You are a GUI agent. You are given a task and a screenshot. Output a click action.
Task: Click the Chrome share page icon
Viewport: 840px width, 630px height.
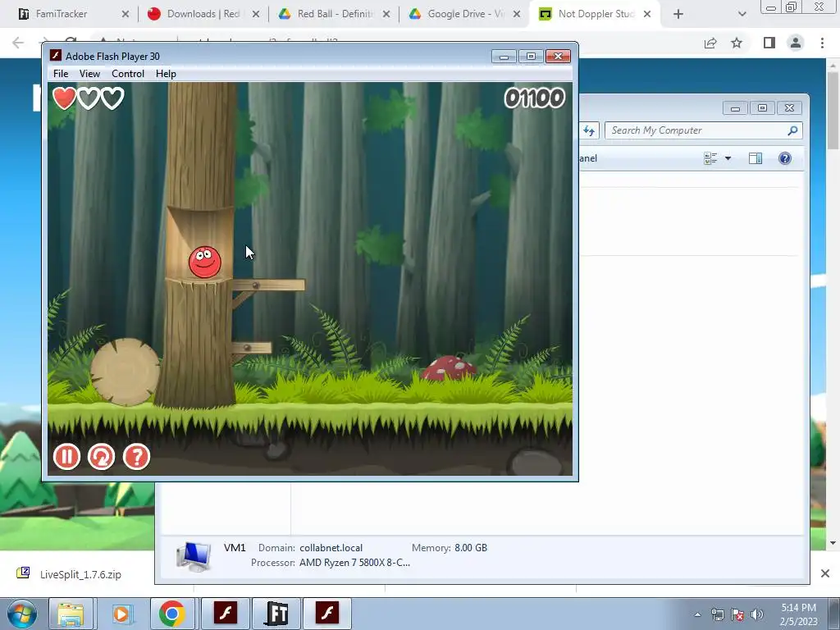click(x=710, y=43)
